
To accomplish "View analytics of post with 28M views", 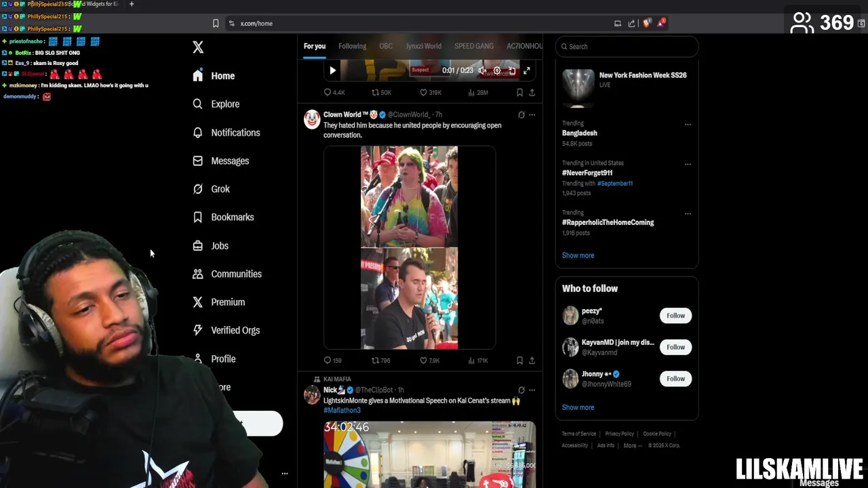I will point(478,92).
